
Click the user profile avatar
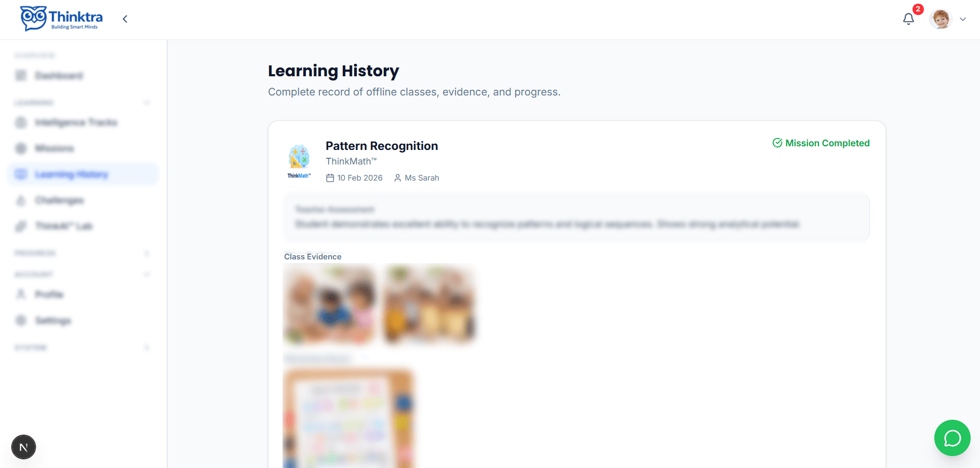point(941,19)
